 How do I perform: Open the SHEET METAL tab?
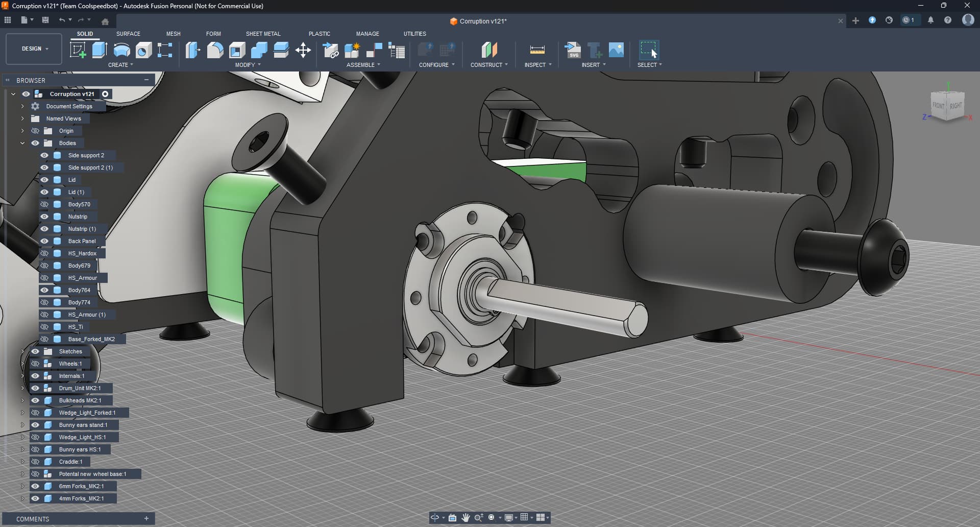pos(263,34)
